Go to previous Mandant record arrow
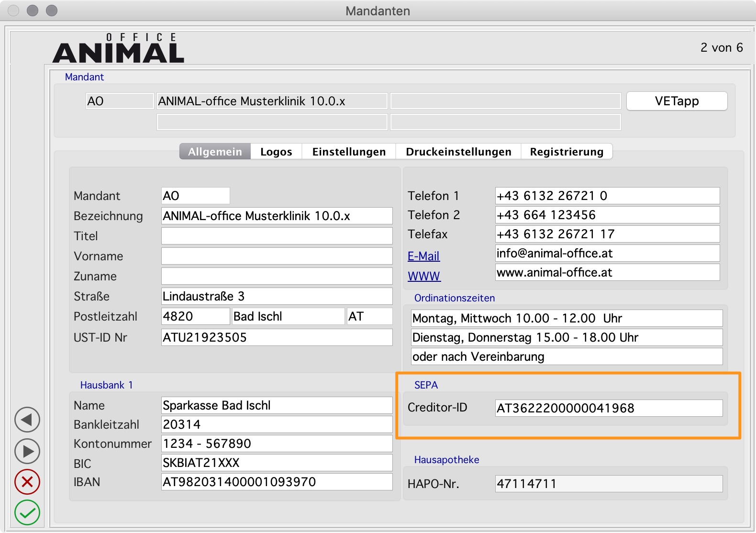This screenshot has height=533, width=756. [27, 420]
